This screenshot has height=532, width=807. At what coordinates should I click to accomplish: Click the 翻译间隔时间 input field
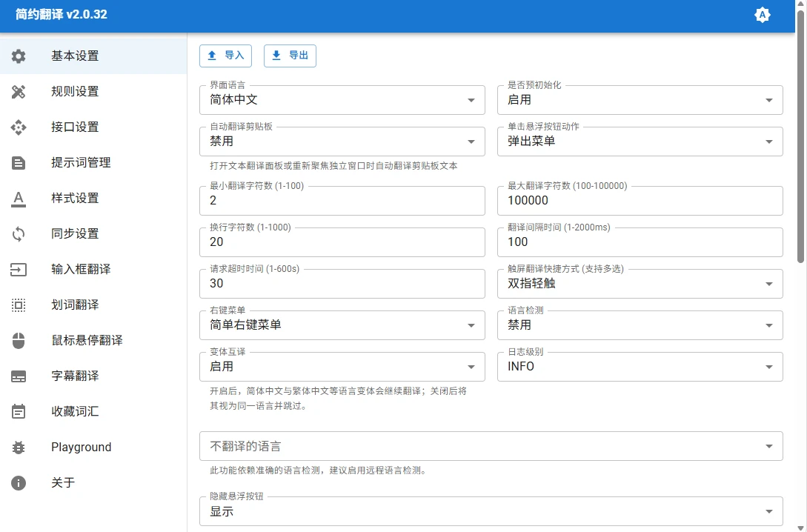click(640, 242)
